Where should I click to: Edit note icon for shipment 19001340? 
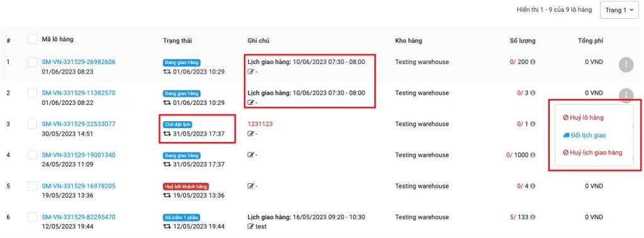[x=250, y=155]
